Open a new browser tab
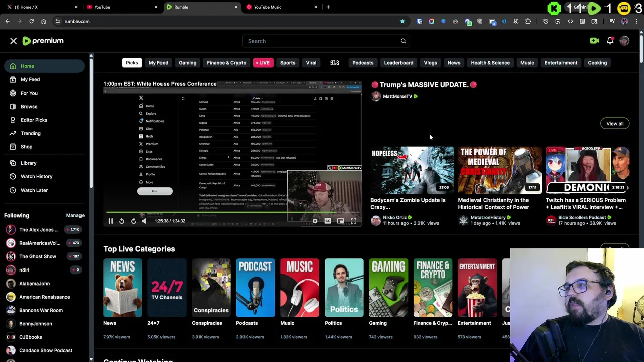 (328, 7)
